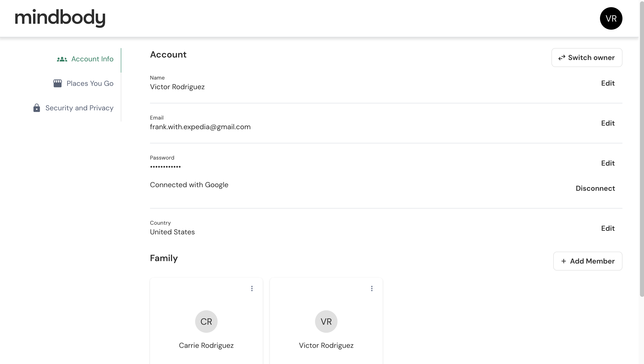This screenshot has height=364, width=644.
Task: Go to Places You Go section
Action: click(84, 83)
